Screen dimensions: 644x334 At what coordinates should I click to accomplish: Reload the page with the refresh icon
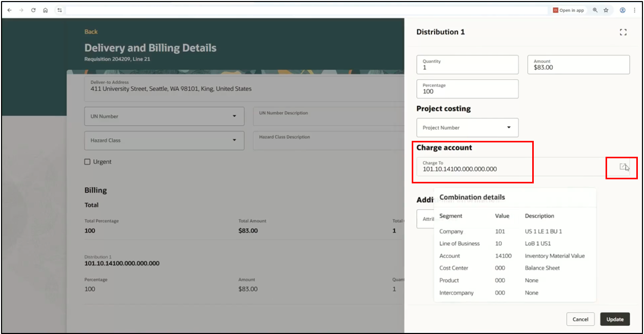[x=33, y=10]
